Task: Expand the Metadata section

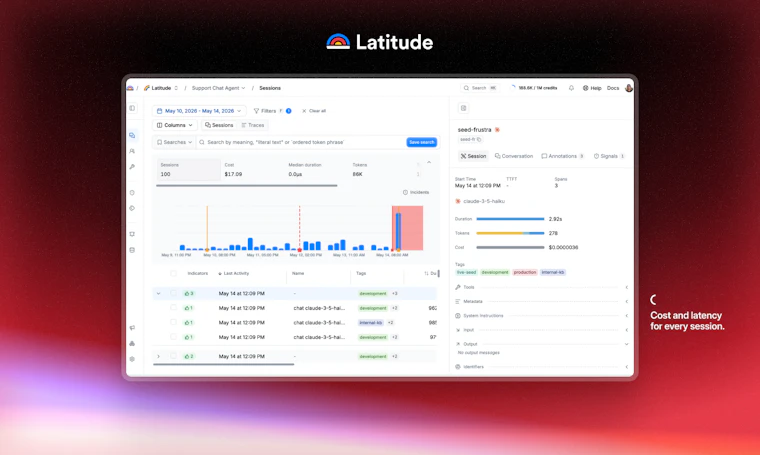Action: click(x=542, y=301)
